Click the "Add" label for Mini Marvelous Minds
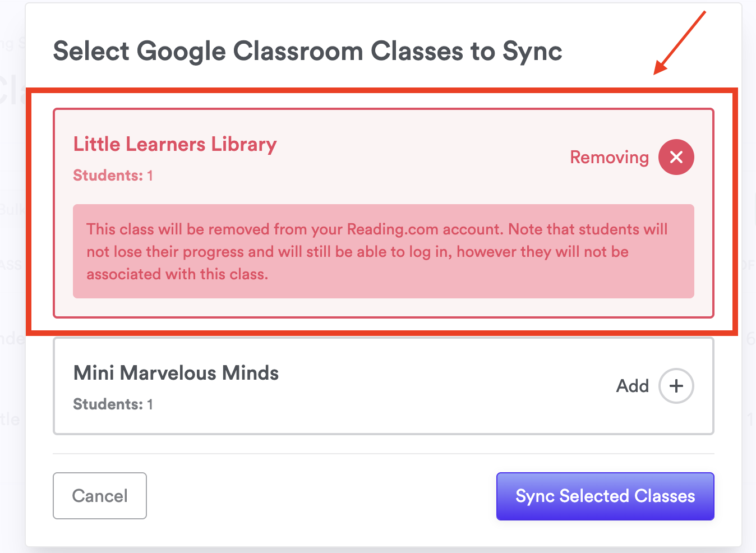 point(632,386)
